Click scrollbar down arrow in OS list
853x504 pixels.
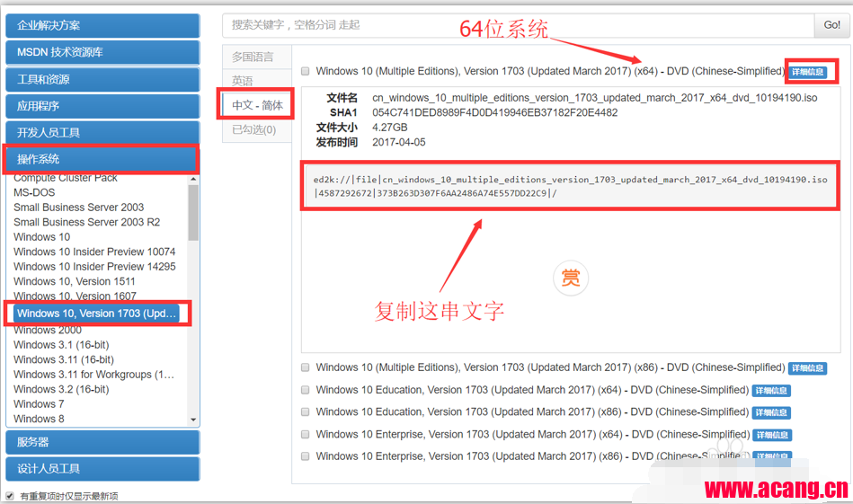coord(193,420)
